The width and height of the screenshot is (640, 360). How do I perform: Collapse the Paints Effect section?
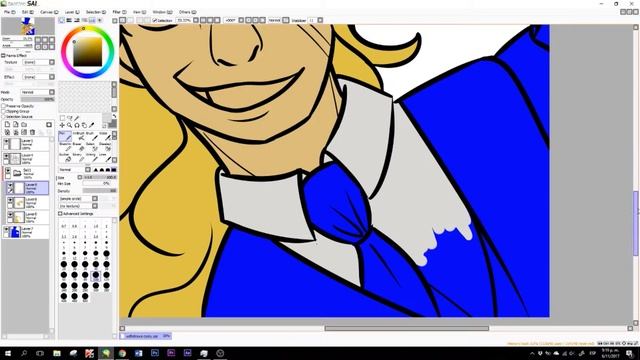[3, 56]
